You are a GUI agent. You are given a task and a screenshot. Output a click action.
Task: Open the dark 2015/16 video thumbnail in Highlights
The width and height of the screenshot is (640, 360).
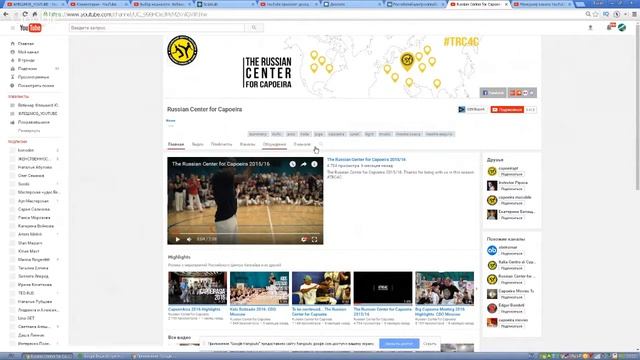pos(383,288)
